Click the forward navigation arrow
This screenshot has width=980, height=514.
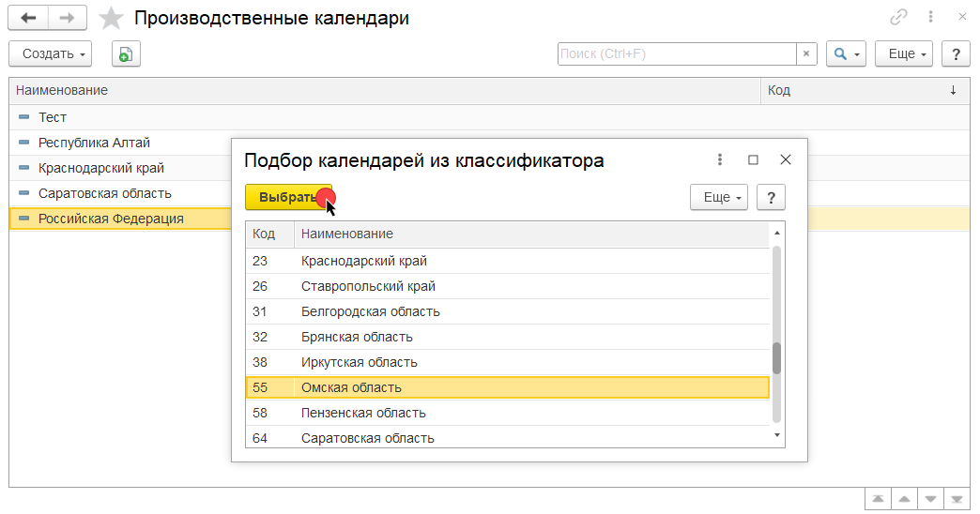click(x=67, y=18)
